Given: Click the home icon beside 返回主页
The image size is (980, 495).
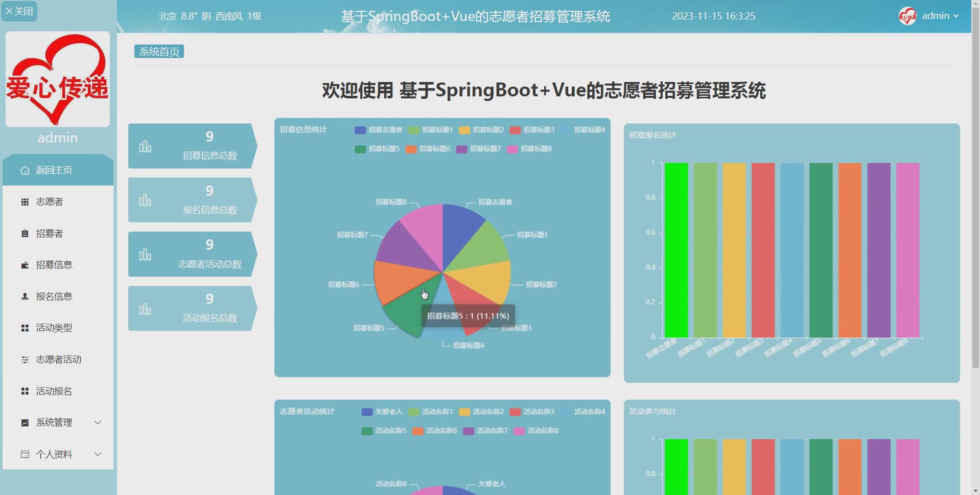Looking at the screenshot, I should (24, 170).
